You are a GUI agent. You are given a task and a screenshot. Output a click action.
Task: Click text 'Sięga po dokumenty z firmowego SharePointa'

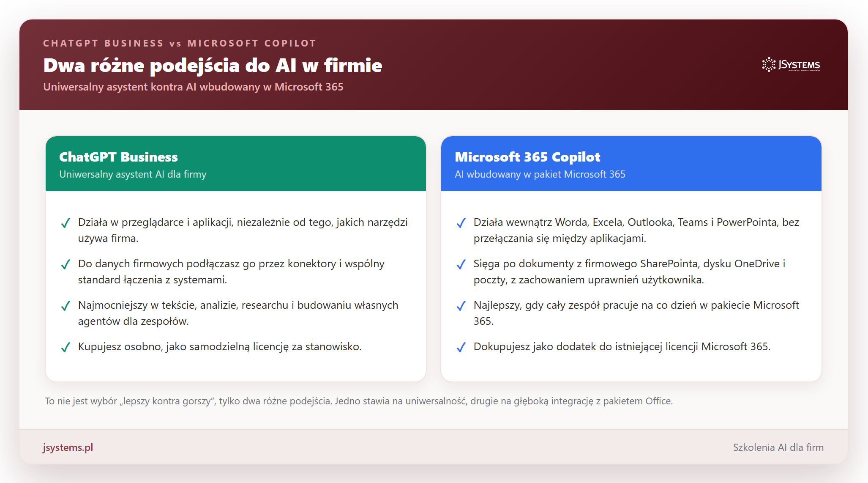pos(629,272)
